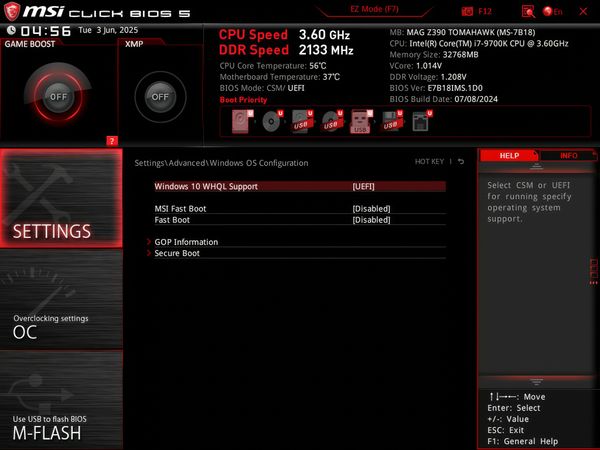Click the red question mark help icon
The height and width of the screenshot is (450, 600).
click(112, 141)
